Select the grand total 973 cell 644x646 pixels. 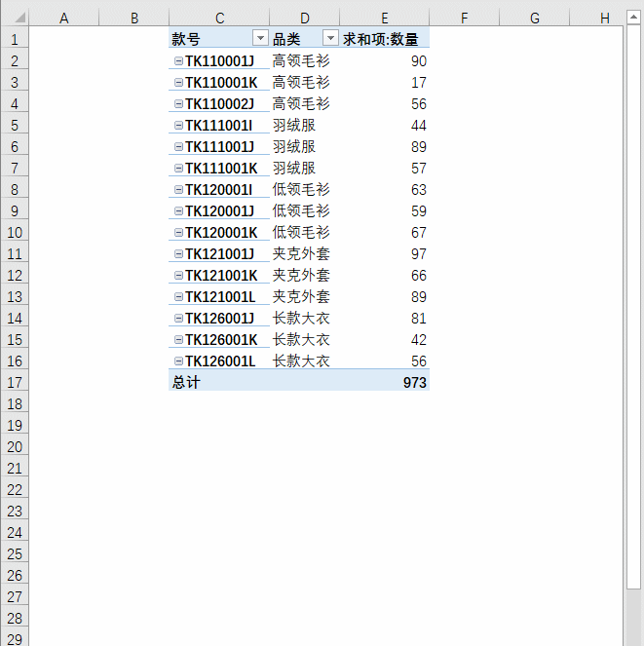tap(385, 382)
